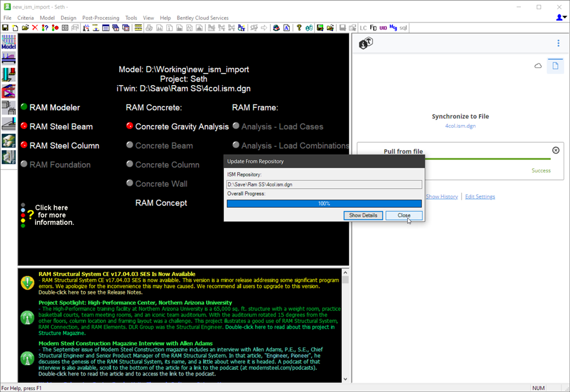Click the UID toolbar icon

tap(383, 27)
